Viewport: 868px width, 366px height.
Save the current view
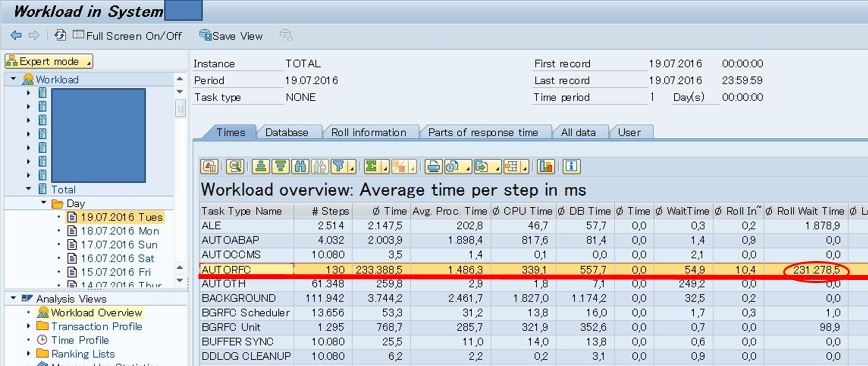(x=231, y=35)
